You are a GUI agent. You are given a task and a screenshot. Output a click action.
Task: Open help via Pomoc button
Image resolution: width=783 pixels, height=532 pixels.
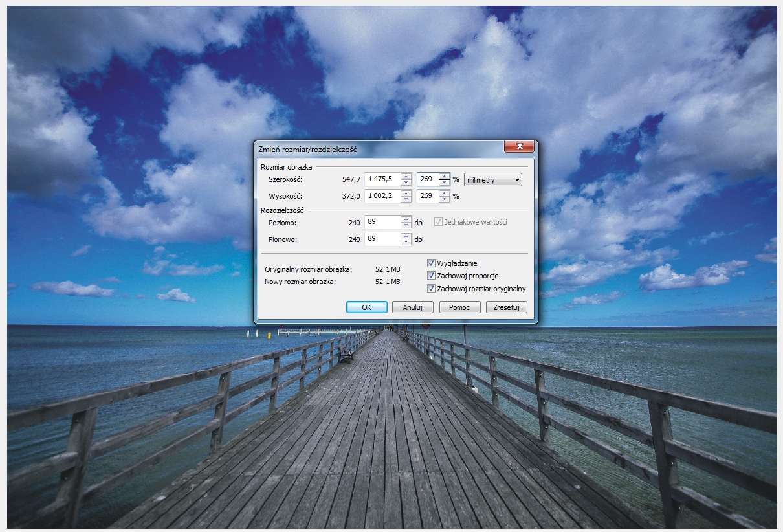[459, 307]
